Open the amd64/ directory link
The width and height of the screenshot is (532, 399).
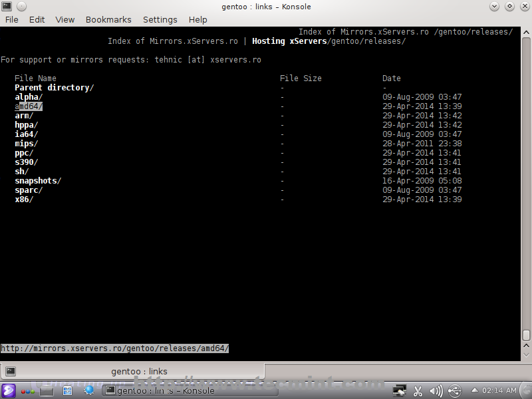(x=28, y=106)
